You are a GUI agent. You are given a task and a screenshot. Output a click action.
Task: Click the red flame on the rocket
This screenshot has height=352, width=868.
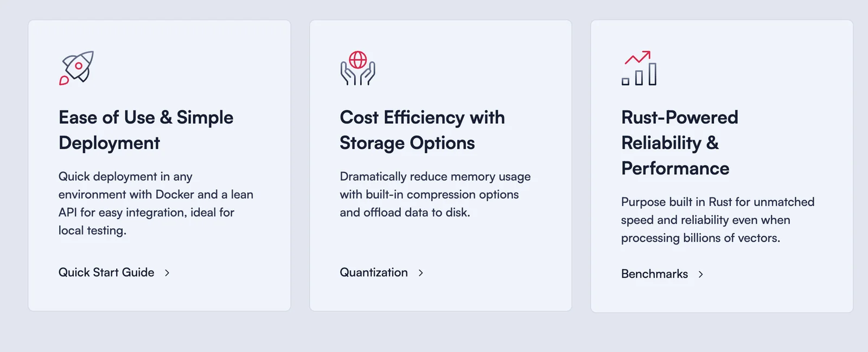64,81
